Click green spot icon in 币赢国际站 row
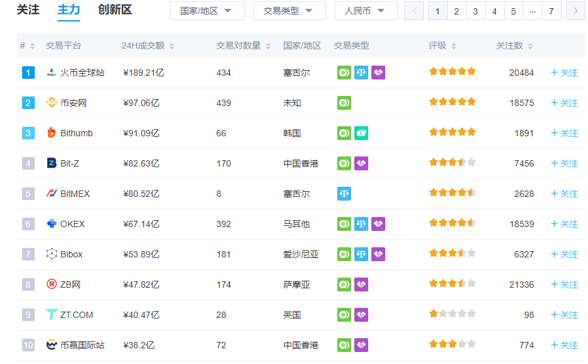588x364 pixels. click(x=344, y=345)
